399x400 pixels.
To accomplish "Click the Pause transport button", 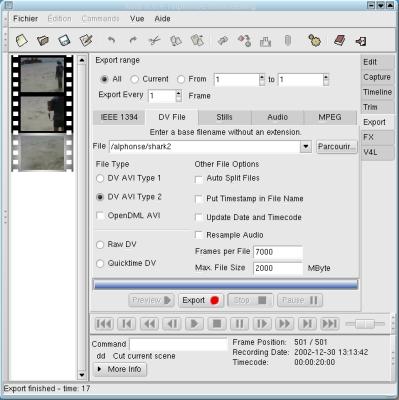I will 239,324.
